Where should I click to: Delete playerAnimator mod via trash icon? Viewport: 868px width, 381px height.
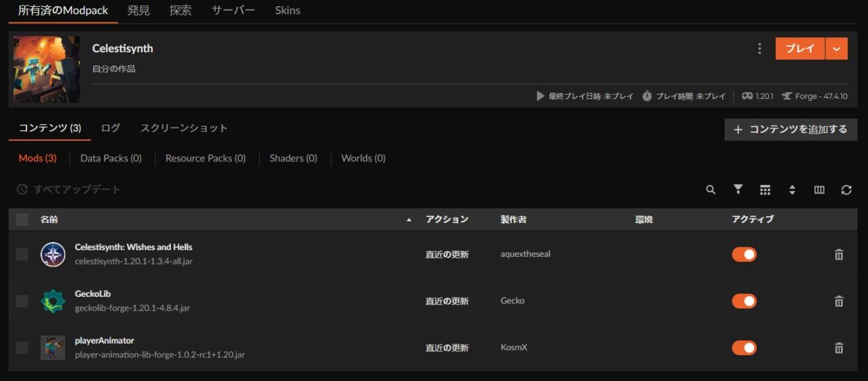point(839,348)
